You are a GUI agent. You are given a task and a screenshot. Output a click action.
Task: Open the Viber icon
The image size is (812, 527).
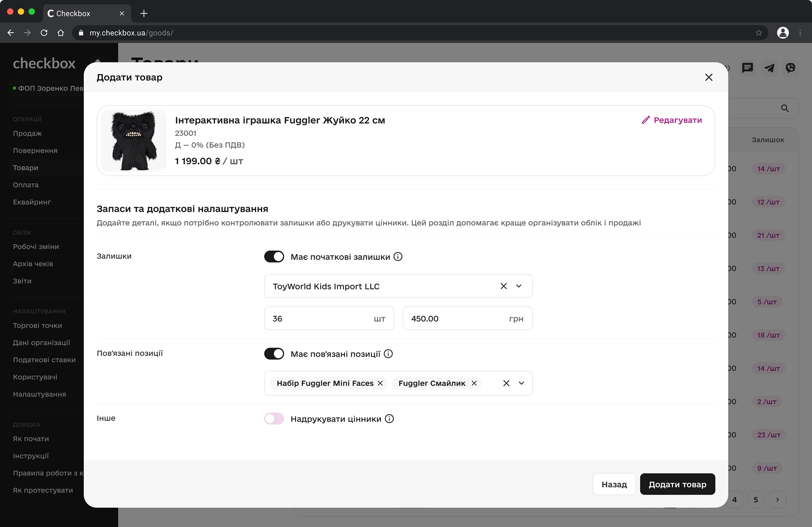pos(790,68)
